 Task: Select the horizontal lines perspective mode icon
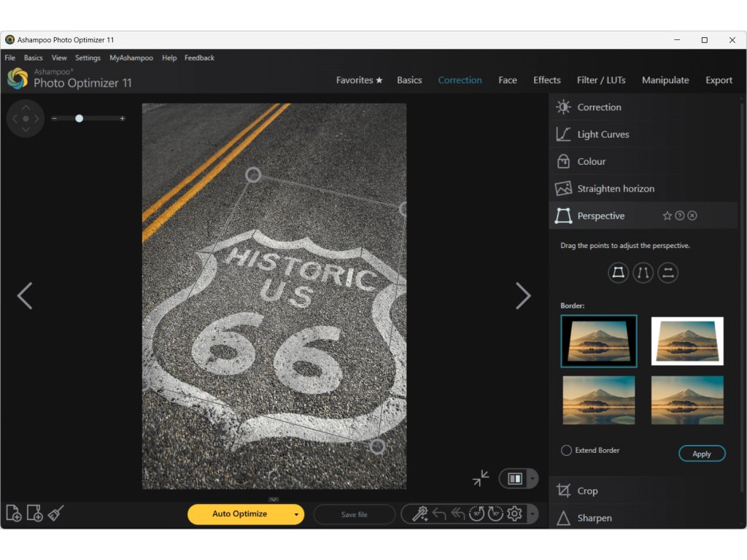[668, 273]
